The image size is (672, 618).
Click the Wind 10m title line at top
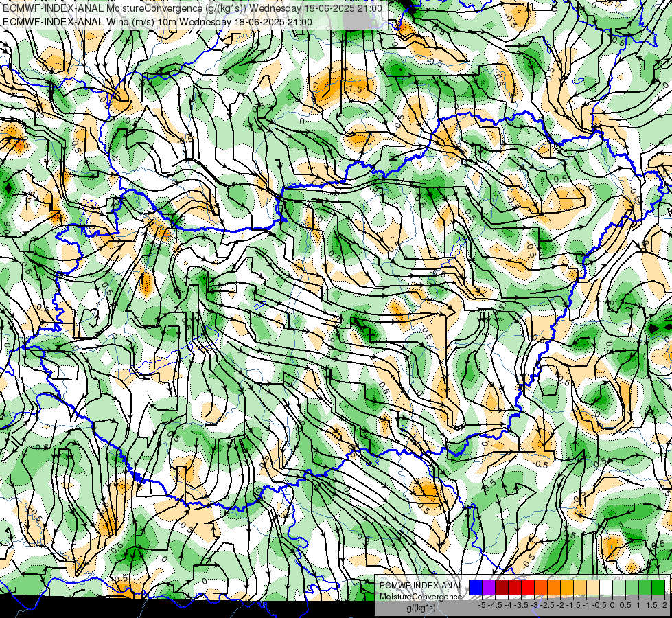tap(157, 21)
